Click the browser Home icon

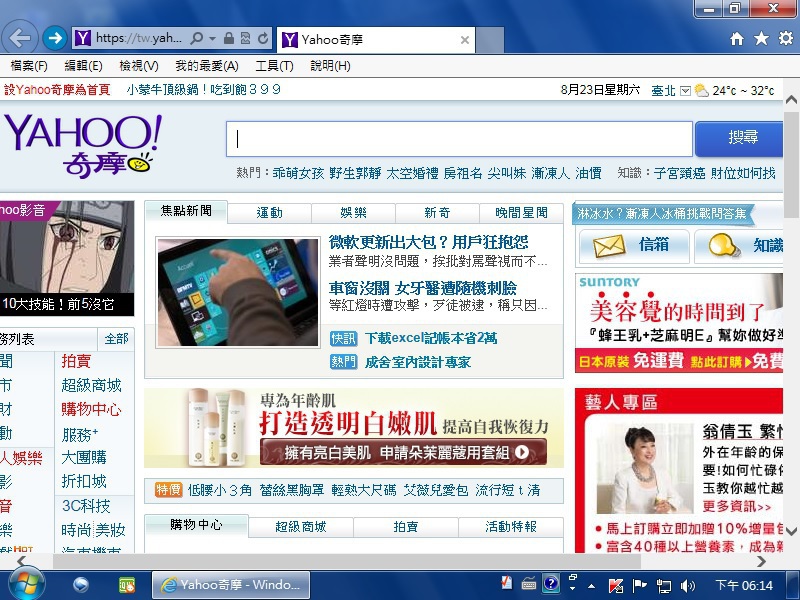coord(736,38)
